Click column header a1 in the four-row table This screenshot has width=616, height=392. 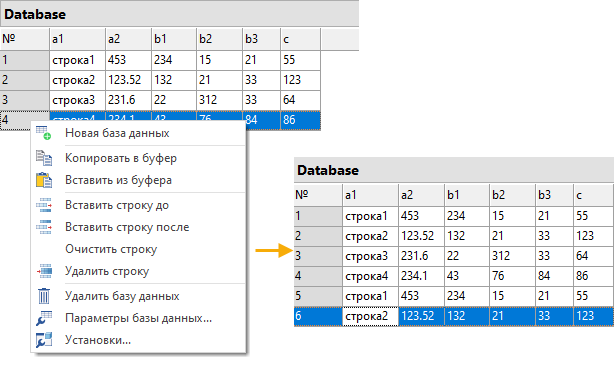coord(77,39)
